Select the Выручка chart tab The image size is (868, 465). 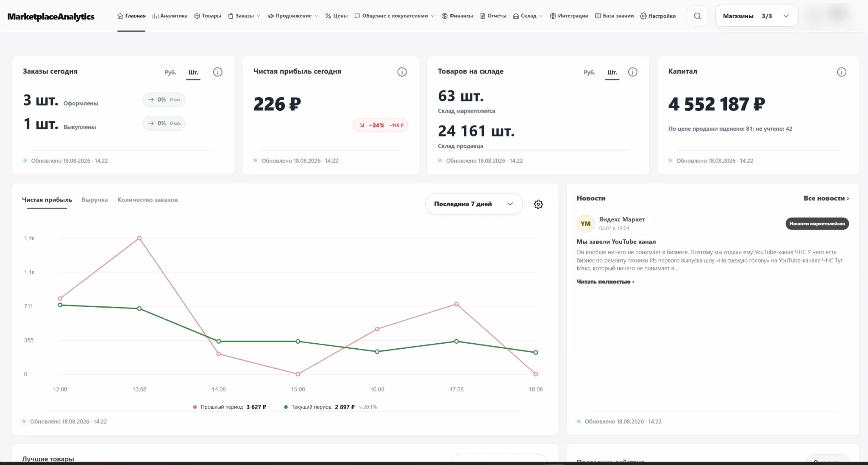95,200
